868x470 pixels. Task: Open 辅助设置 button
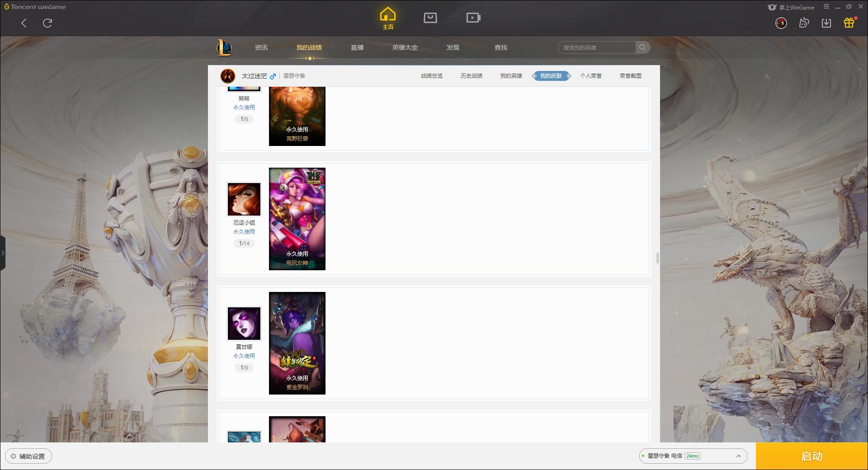28,456
